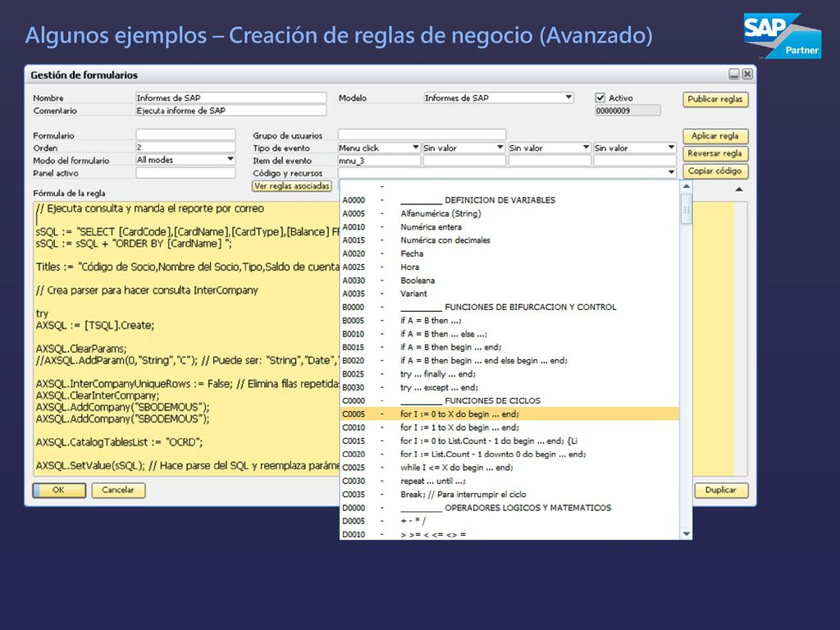Select A0035 Variant entry
The height and width of the screenshot is (630, 840).
coord(509,294)
